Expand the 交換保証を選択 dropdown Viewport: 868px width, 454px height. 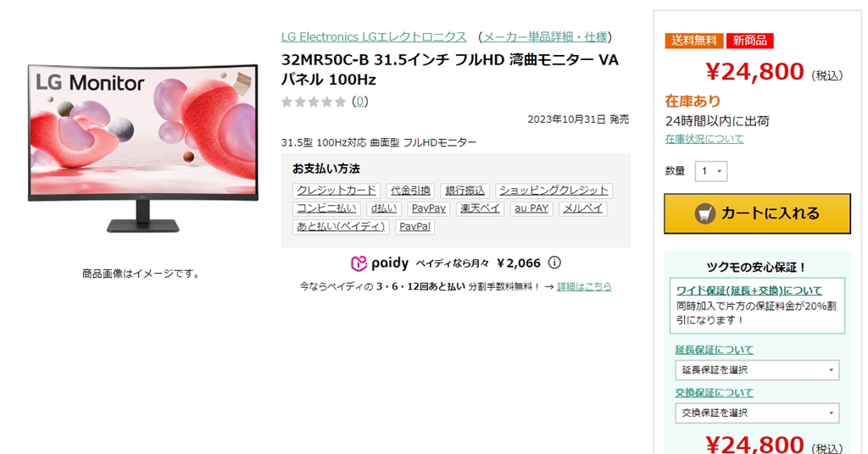(x=757, y=413)
